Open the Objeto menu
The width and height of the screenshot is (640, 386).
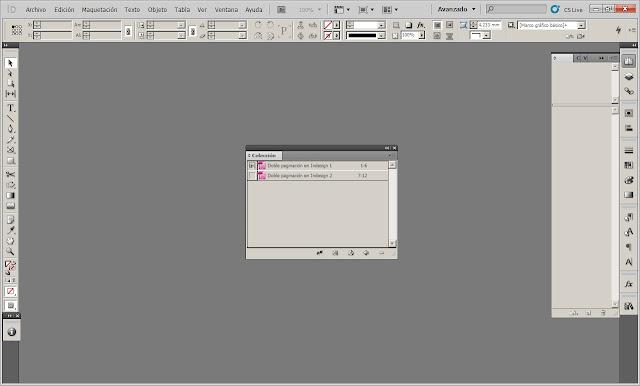[x=158, y=9]
